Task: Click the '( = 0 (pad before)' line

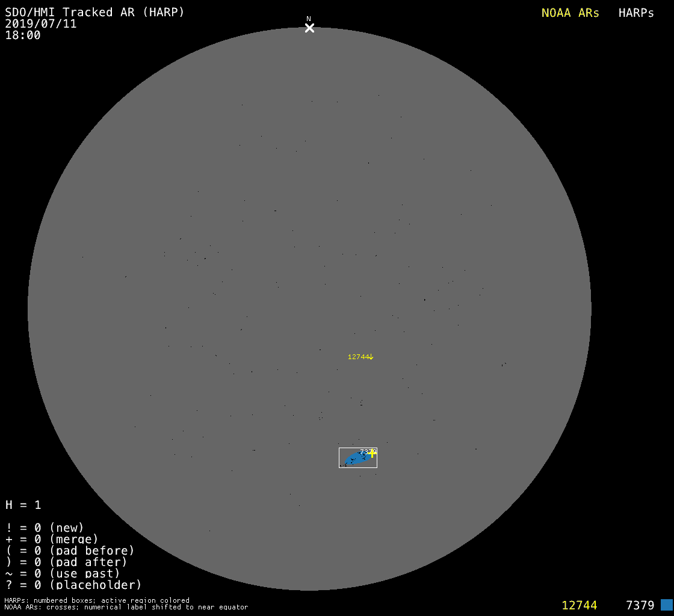Action: [70, 550]
